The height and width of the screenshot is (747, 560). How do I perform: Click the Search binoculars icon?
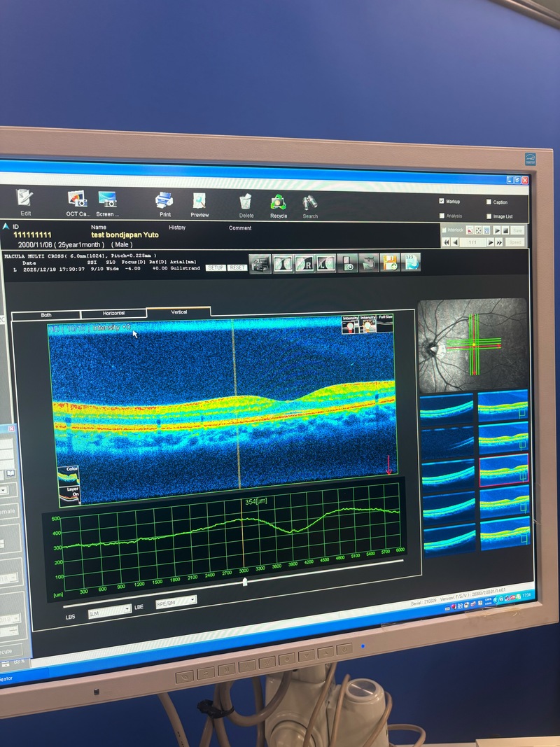coord(309,204)
